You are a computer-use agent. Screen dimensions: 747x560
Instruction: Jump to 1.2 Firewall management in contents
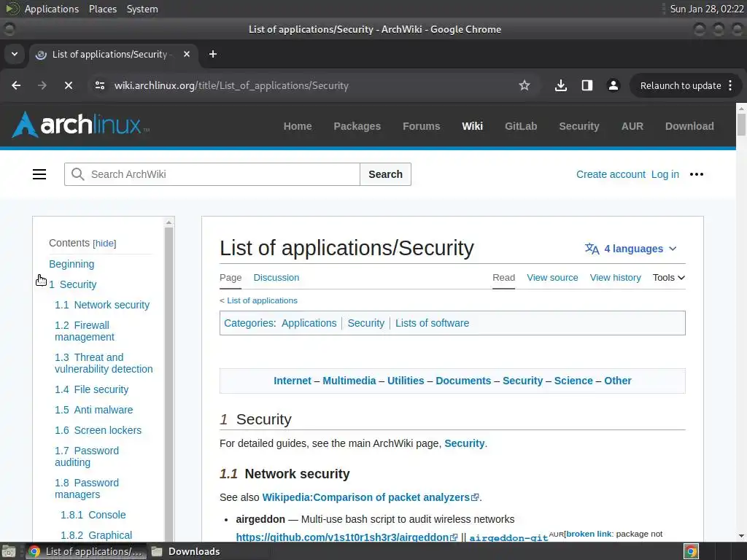(85, 331)
